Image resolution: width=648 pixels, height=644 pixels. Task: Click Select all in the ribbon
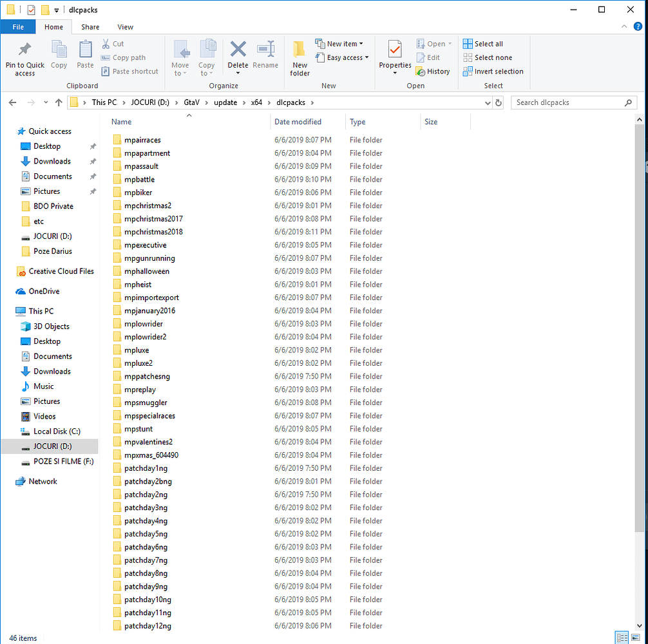pyautogui.click(x=482, y=44)
